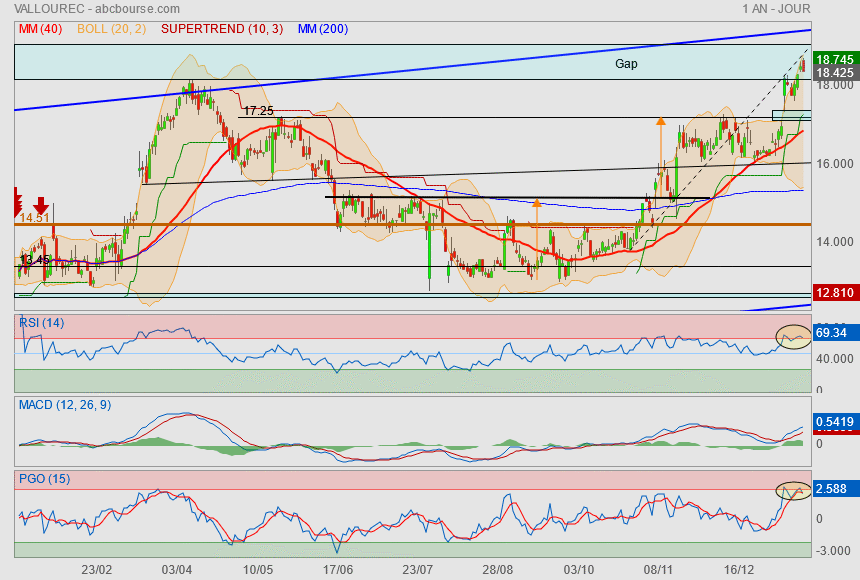Click the 03/04 date label

click(177, 569)
